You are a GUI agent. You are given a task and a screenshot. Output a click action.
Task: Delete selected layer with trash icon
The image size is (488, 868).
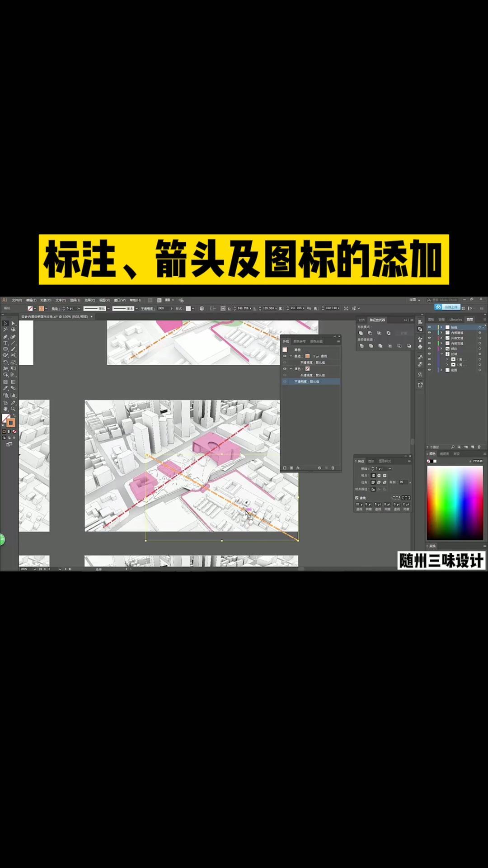pos(479,447)
